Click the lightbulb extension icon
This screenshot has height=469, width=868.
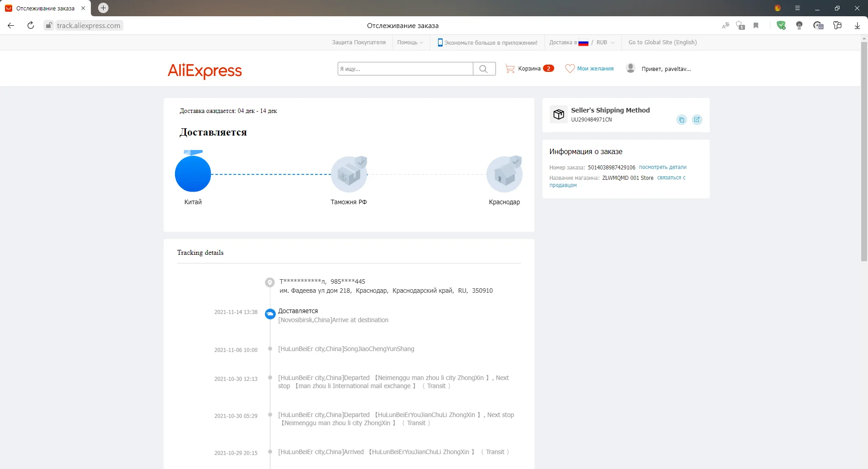click(x=799, y=26)
